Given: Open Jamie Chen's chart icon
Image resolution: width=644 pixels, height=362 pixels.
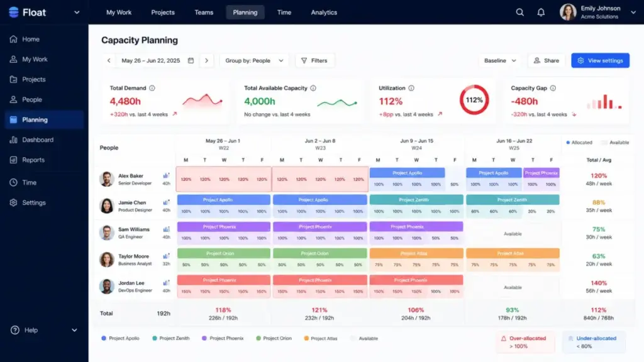Looking at the screenshot, I should [x=166, y=202].
